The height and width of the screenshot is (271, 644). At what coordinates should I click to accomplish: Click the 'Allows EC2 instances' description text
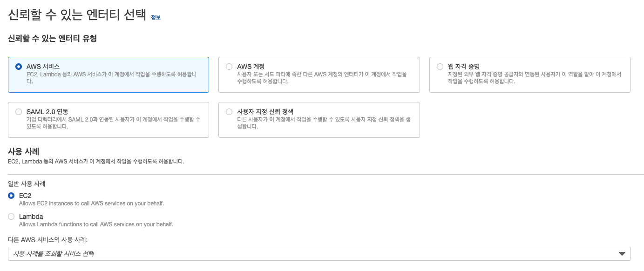click(91, 203)
